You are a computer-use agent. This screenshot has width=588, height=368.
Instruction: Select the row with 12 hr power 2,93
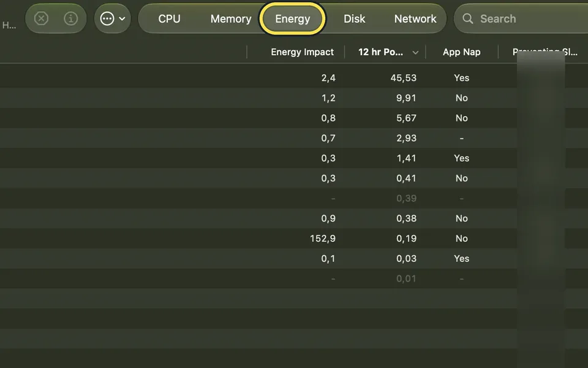point(294,138)
